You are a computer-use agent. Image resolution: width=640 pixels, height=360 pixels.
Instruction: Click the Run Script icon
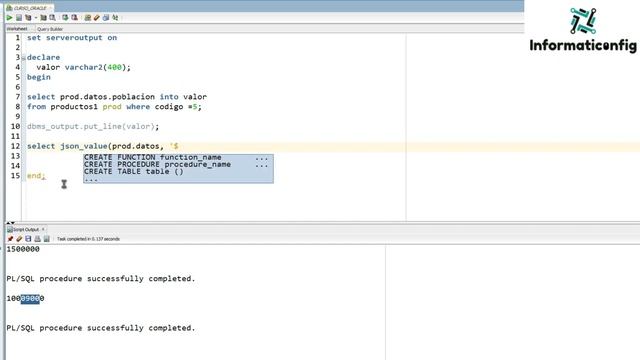19,18
